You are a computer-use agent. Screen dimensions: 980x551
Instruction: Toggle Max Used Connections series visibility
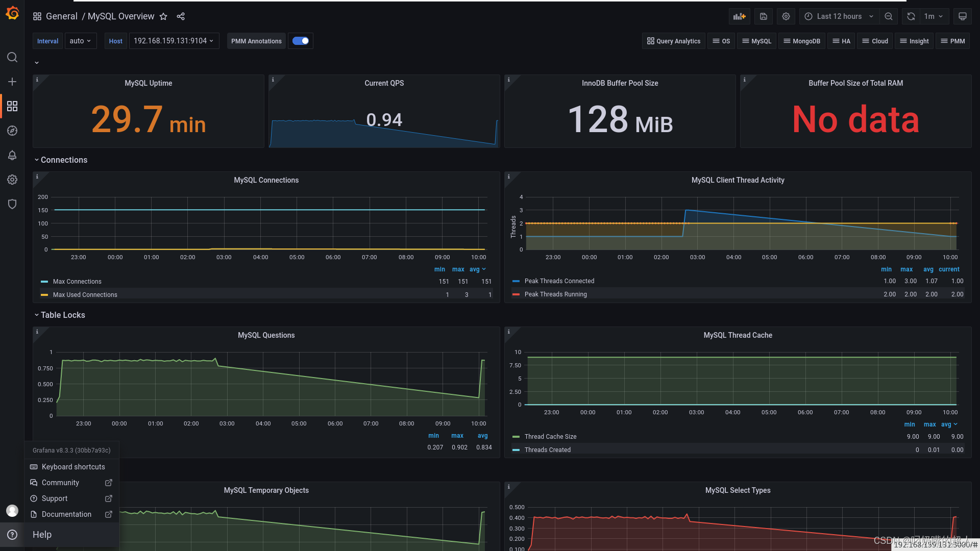click(x=85, y=295)
